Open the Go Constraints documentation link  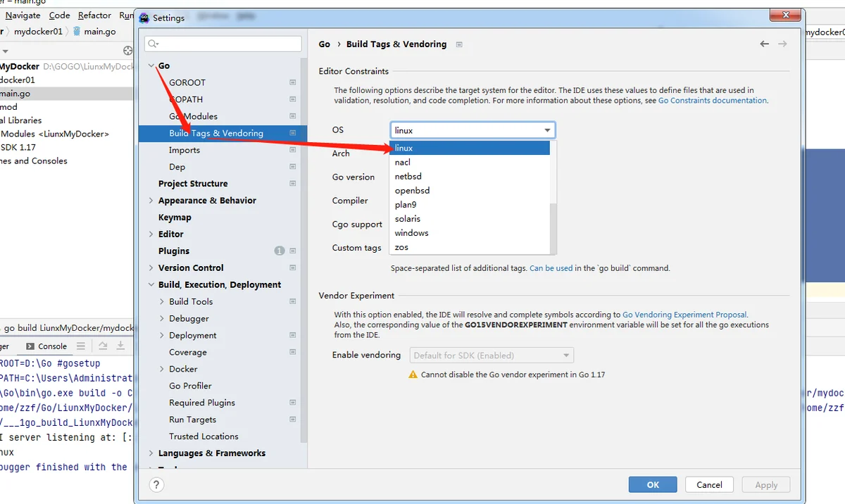point(712,101)
